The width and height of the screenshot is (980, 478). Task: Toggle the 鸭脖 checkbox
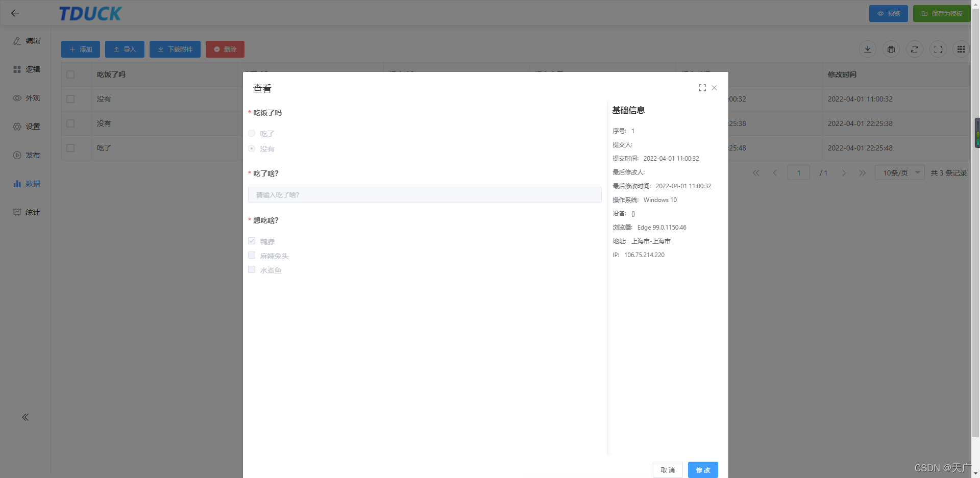click(x=252, y=241)
